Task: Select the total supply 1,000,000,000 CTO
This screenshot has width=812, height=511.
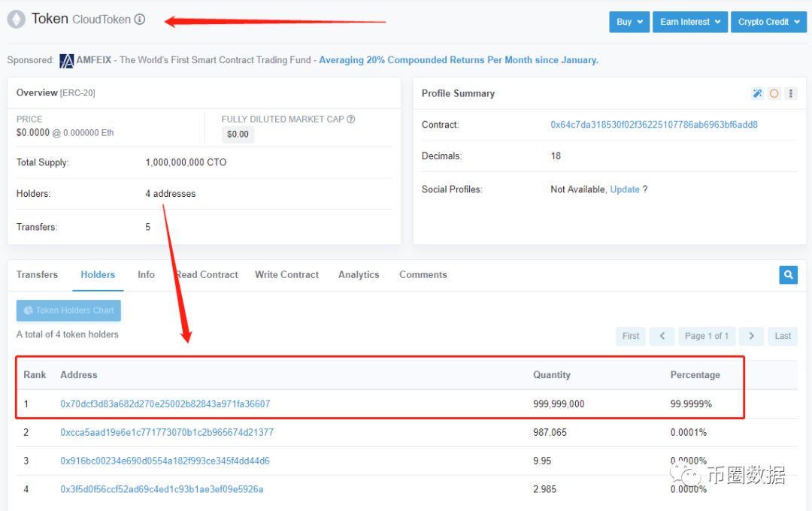Action: pos(186,162)
